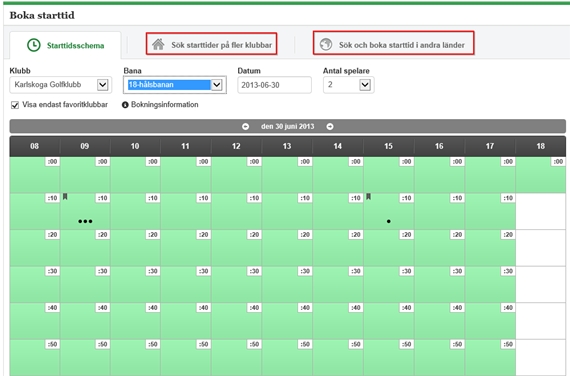Book the 10:30 start time slot
This screenshot has height=376, width=570.
pos(136,284)
